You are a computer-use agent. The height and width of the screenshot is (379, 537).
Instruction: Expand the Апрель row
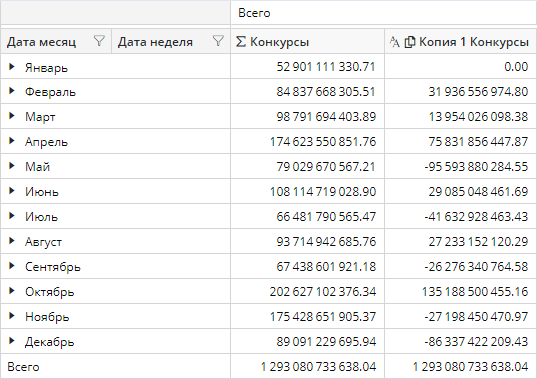(x=12, y=141)
